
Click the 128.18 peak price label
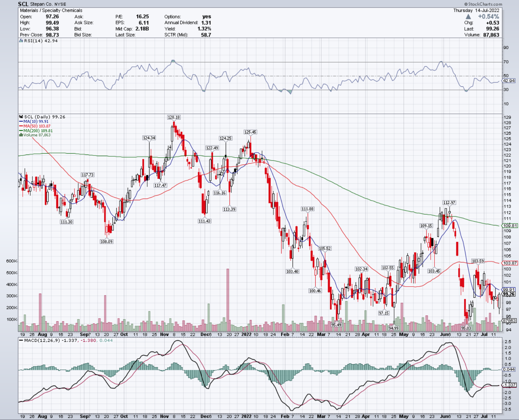tap(174, 117)
